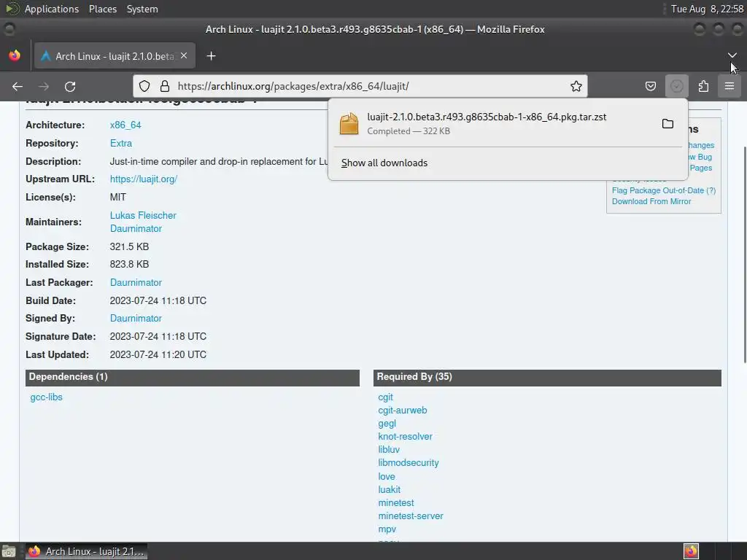Open Last Packager Daurnimator link
Viewport: 747px width, 560px height.
pyautogui.click(x=136, y=282)
